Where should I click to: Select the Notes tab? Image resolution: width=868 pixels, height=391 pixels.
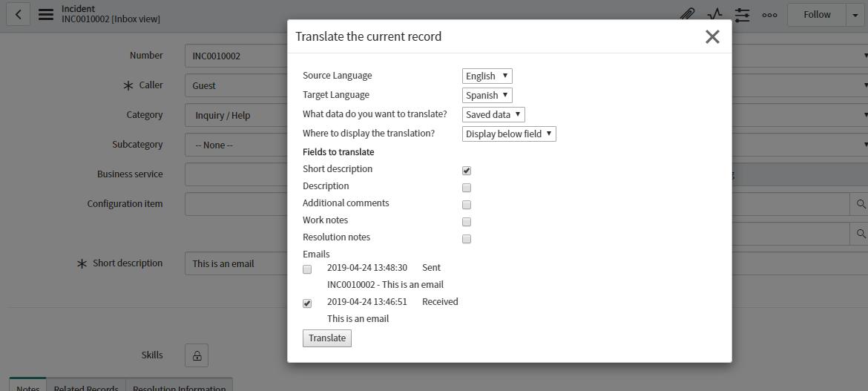(x=28, y=386)
